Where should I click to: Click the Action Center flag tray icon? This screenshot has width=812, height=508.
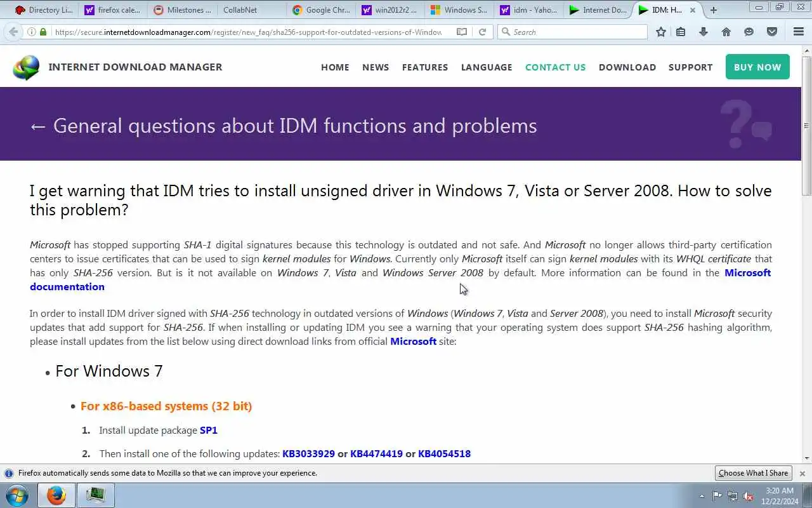click(x=717, y=496)
